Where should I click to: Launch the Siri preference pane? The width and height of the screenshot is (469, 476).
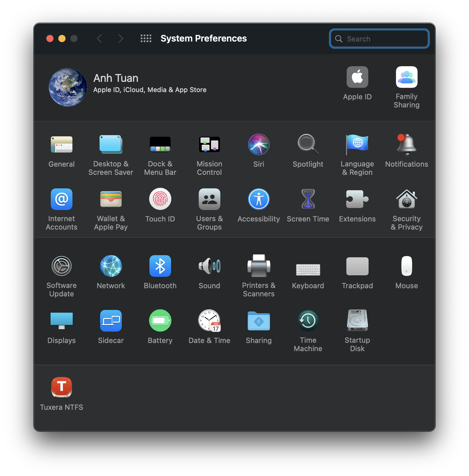point(259,145)
